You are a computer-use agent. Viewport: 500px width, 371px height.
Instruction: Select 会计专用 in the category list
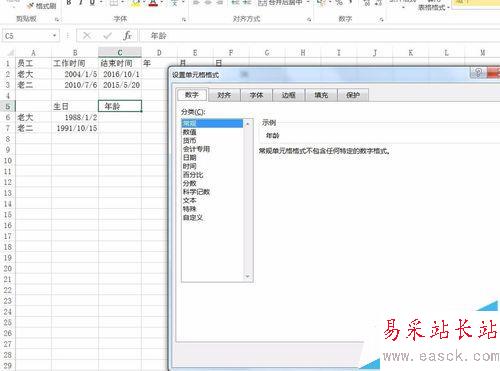click(212, 149)
